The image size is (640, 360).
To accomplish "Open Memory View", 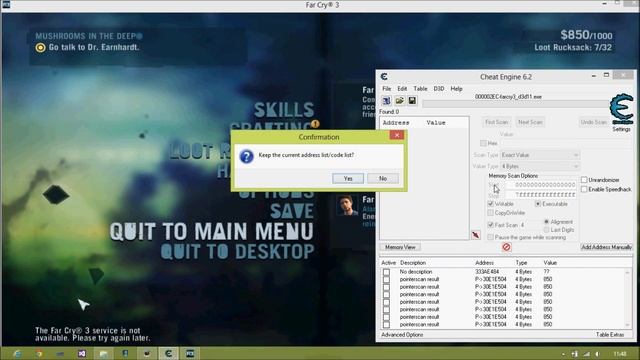I will [400, 247].
